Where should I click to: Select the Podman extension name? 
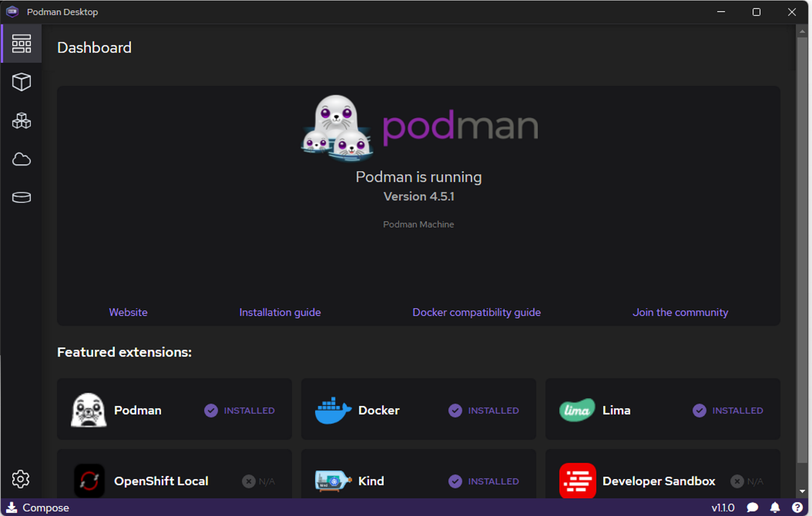(x=138, y=410)
